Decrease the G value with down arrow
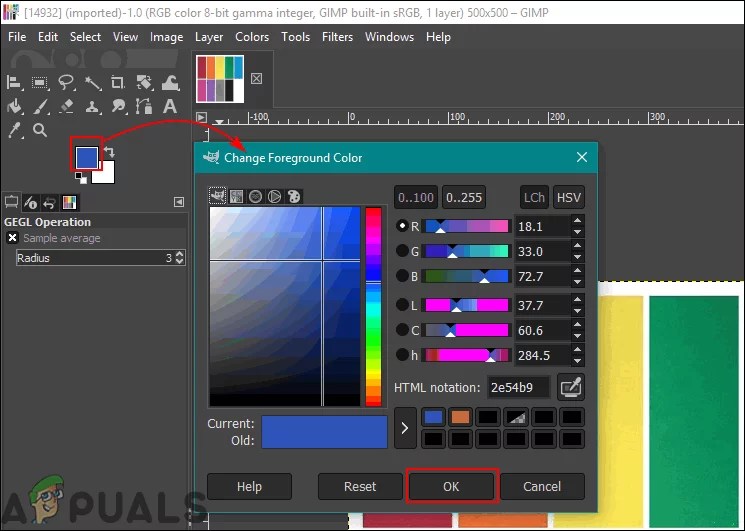The image size is (745, 531). (577, 257)
